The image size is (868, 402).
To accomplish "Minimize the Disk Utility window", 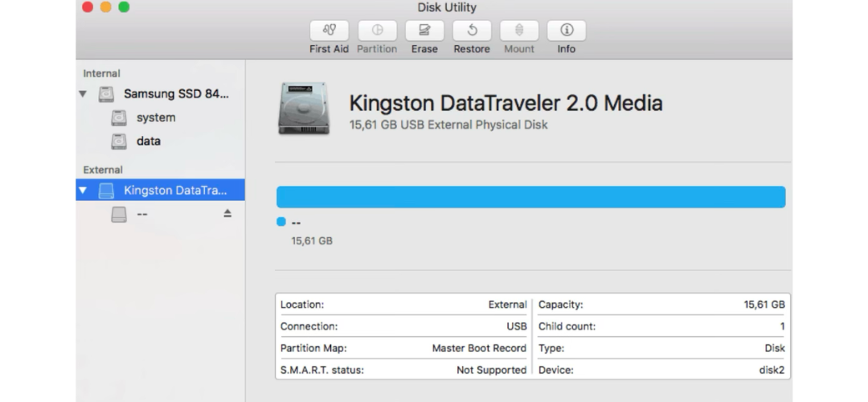I will [105, 7].
